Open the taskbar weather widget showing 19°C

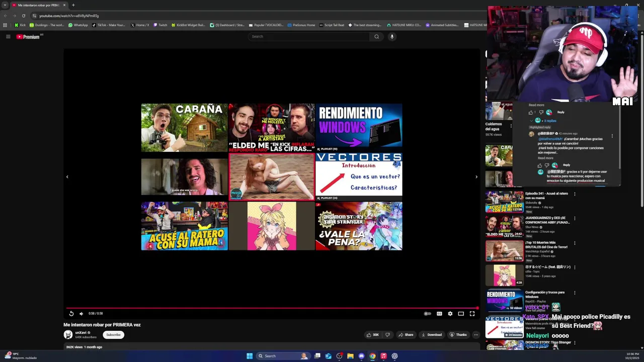point(20,356)
